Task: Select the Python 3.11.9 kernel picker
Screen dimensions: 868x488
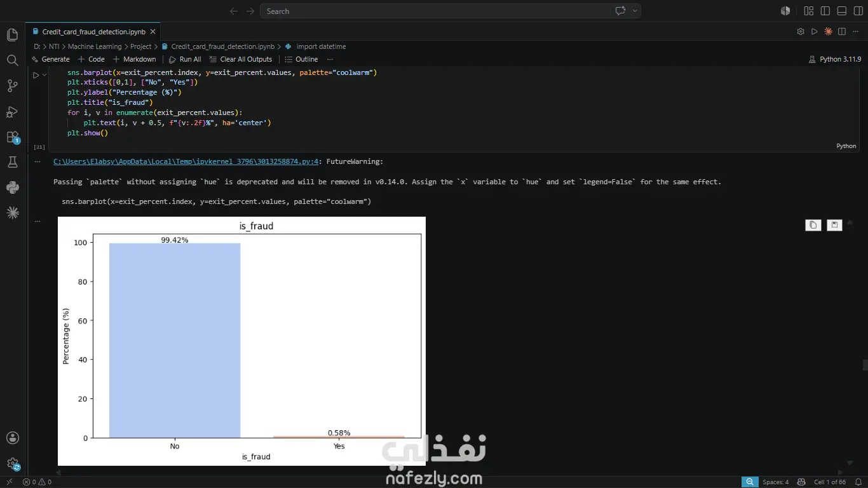Action: 835,59
